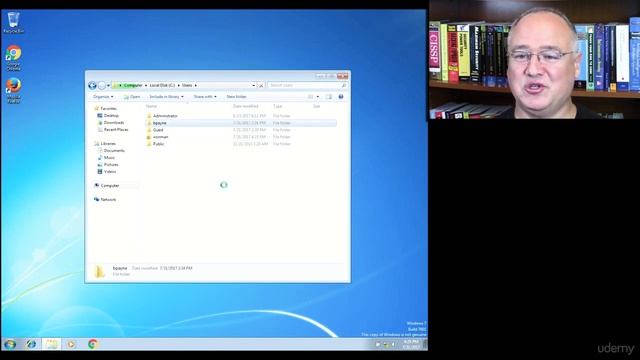Open the Share with menu
This screenshot has height=360, width=640.
click(205, 97)
